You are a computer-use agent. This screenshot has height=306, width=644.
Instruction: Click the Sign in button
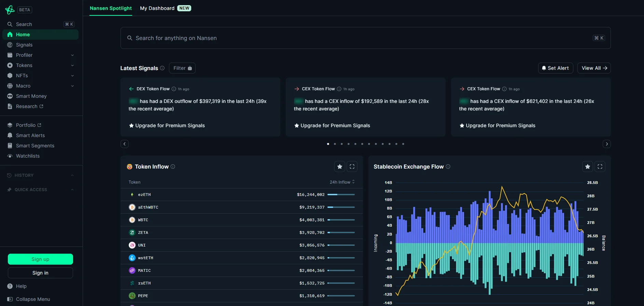tap(40, 273)
